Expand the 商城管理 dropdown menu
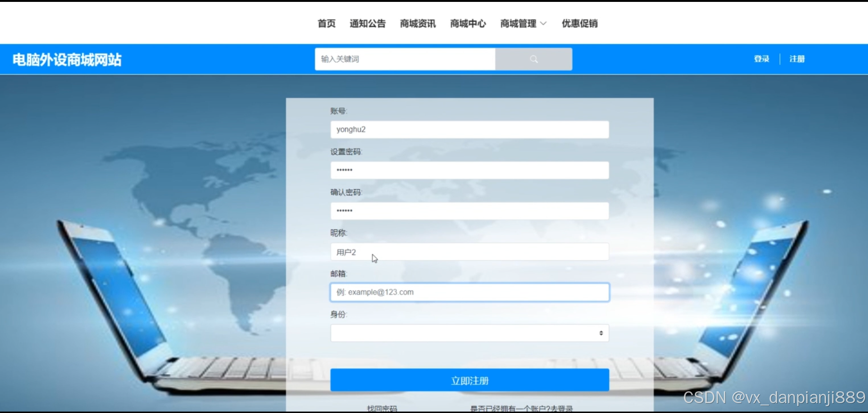868x413 pixels. point(523,24)
